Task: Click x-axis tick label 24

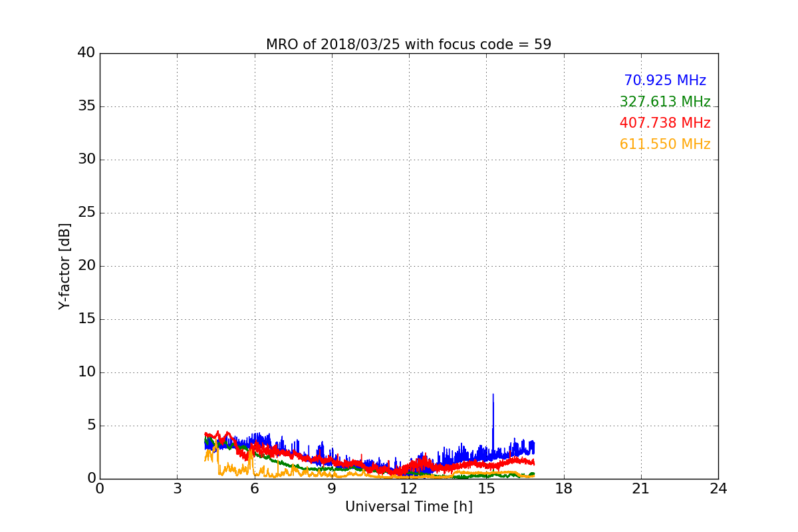Action: (x=718, y=488)
